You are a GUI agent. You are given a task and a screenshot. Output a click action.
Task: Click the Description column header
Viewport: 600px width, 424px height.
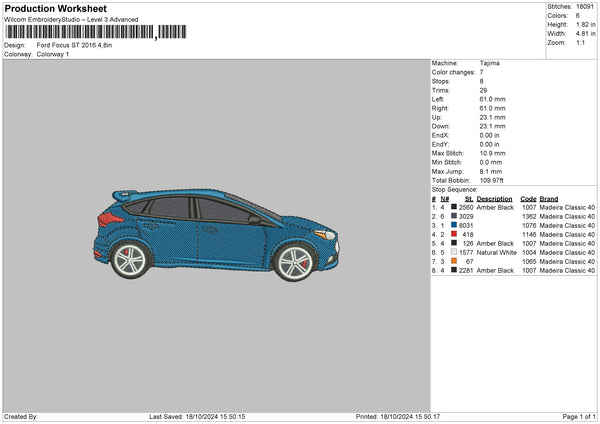coord(494,198)
